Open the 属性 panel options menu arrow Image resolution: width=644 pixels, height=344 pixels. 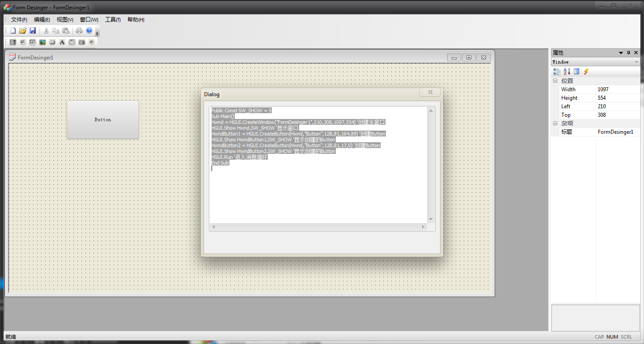pos(621,53)
